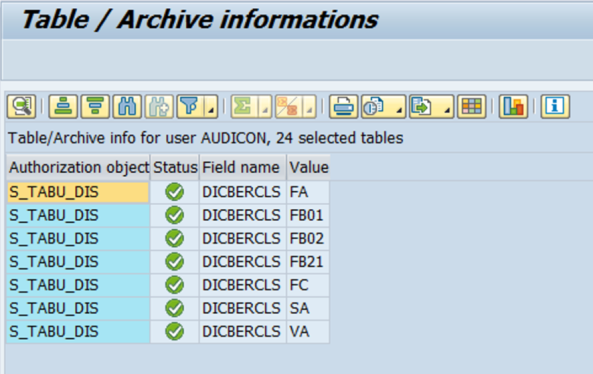Image resolution: width=593 pixels, height=374 pixels.
Task: Select the value VA cell
Action: (x=308, y=332)
